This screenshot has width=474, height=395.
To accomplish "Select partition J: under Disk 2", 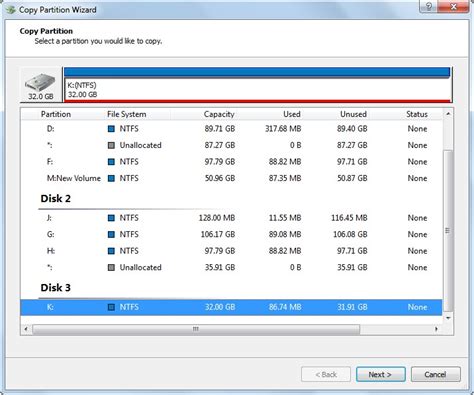I will click(232, 218).
